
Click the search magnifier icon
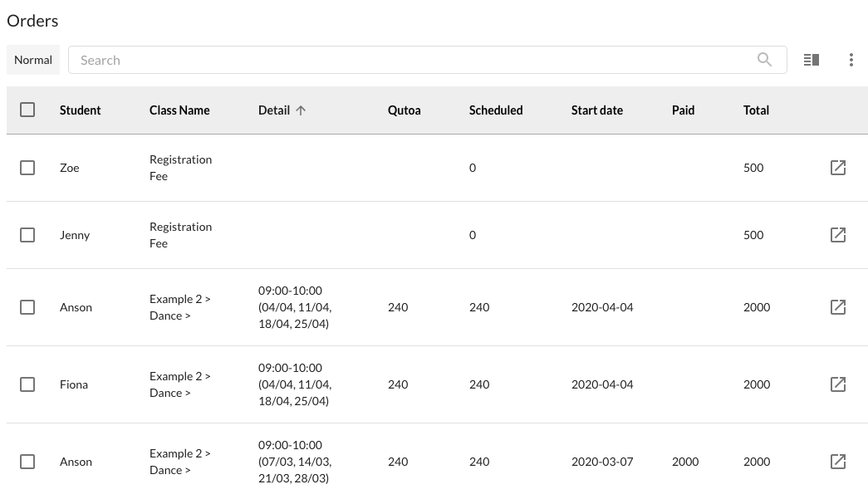pos(764,60)
